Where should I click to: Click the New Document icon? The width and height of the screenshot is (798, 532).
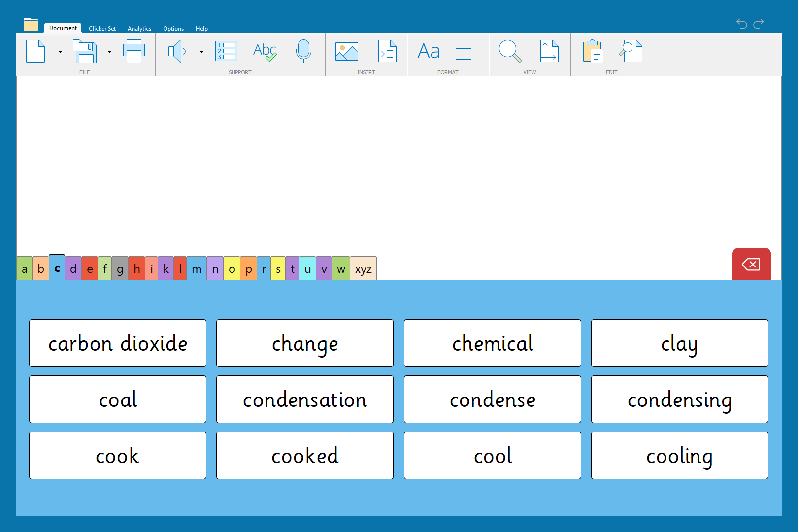pos(35,51)
